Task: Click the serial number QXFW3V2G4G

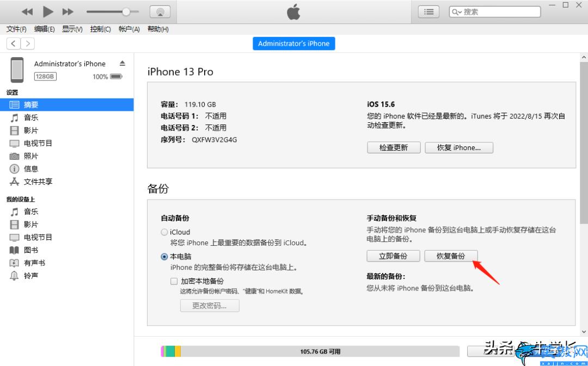Action: pyautogui.click(x=215, y=140)
